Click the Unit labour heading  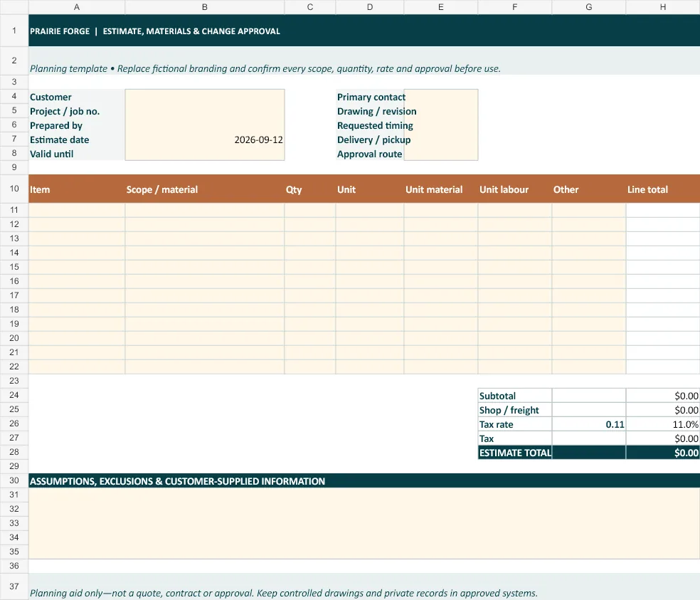[515, 189]
